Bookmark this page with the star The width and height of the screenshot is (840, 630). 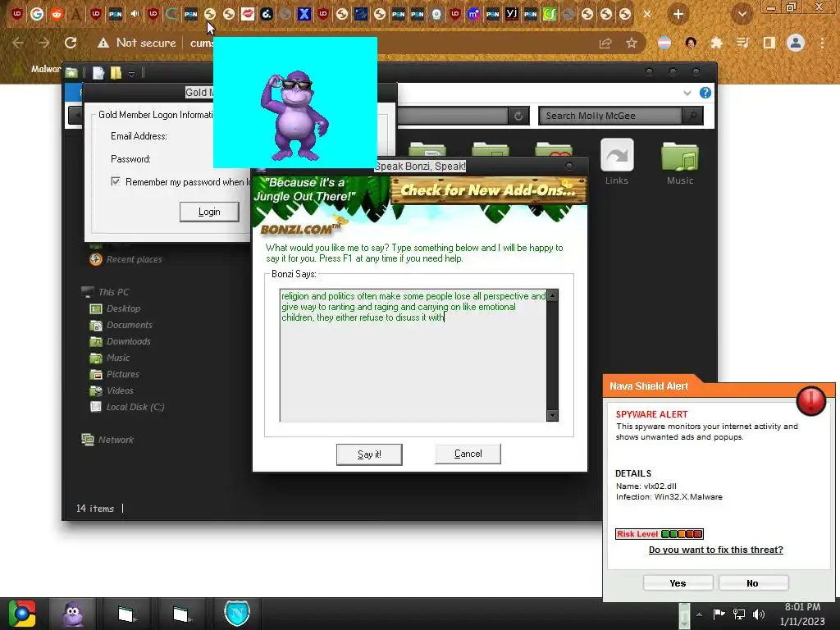pos(632,43)
